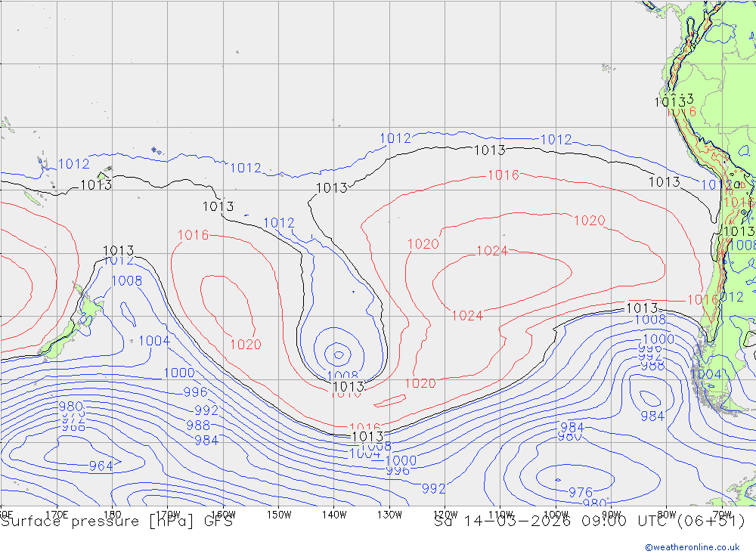Click the 976 isobar label in the southeastern low
This screenshot has height=554, width=756.
click(581, 492)
